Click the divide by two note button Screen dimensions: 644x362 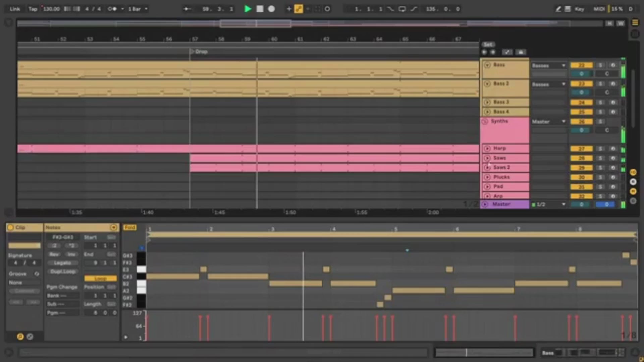click(55, 246)
